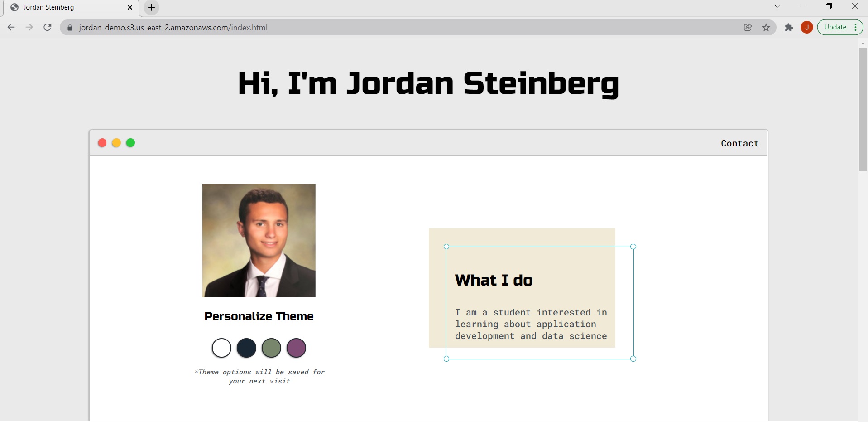Click the scrollbar up arrow

click(863, 43)
